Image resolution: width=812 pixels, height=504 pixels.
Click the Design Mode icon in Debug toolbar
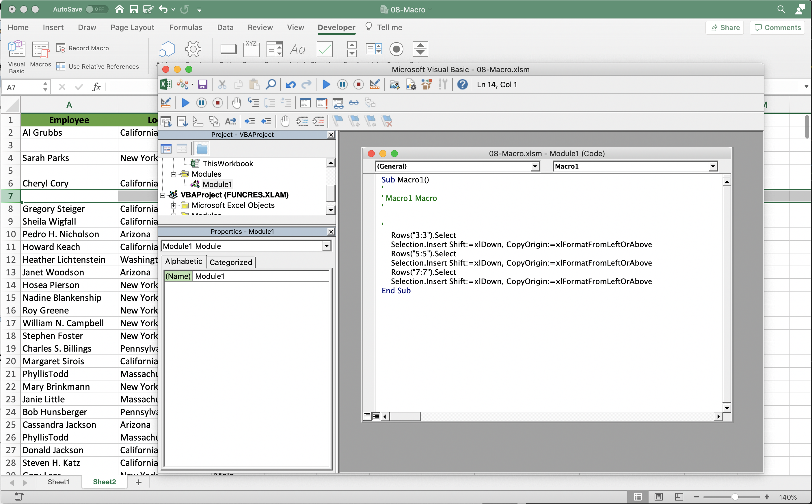click(x=166, y=103)
